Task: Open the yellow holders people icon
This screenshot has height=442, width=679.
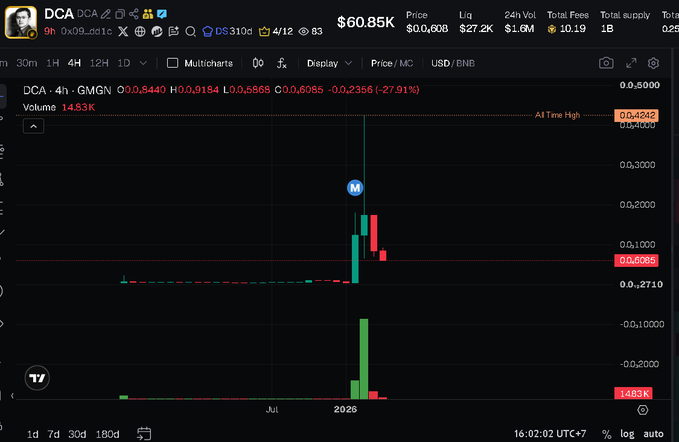Action: pos(148,14)
